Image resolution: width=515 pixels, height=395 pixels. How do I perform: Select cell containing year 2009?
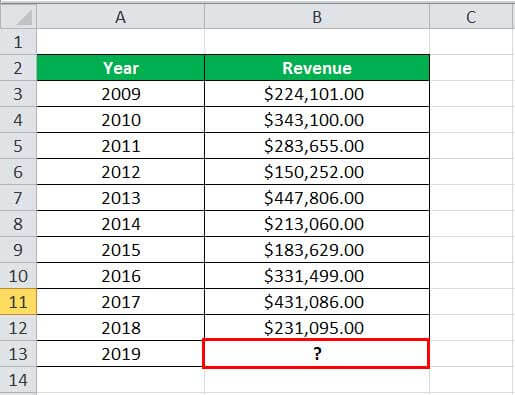[x=120, y=94]
